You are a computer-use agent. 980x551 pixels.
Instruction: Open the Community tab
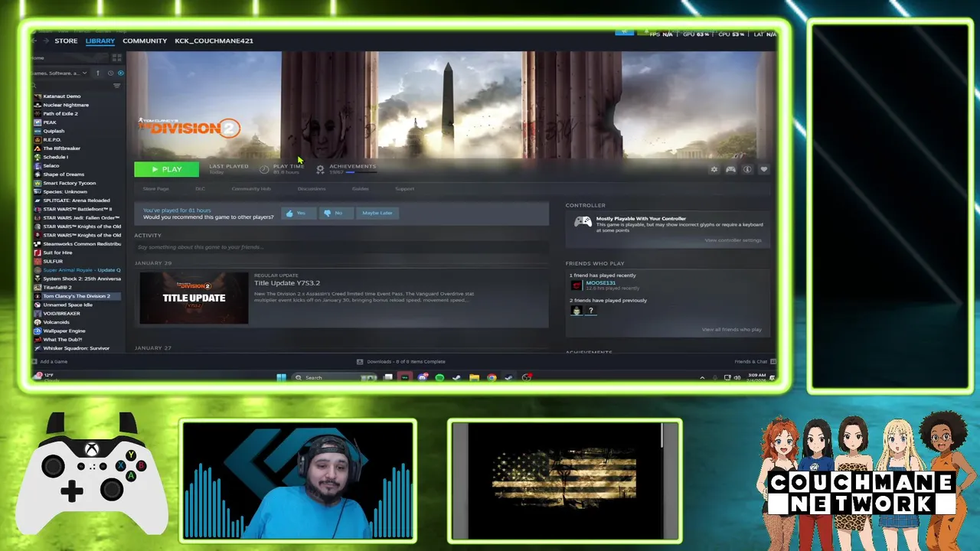click(145, 41)
